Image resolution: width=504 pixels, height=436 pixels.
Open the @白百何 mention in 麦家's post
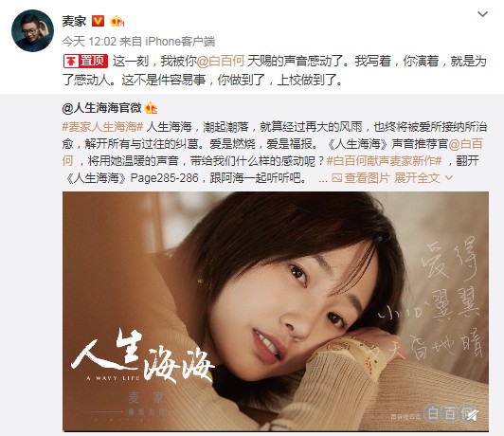click(x=220, y=61)
